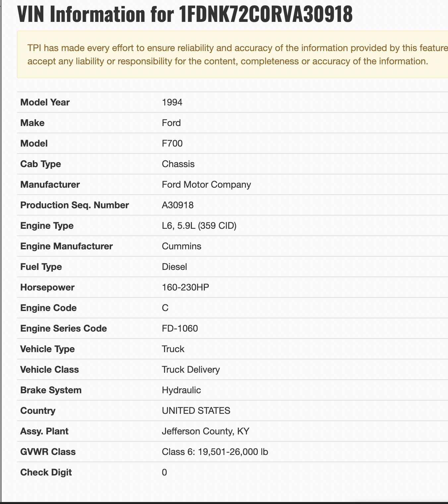Viewport: 448px width, 504px height.
Task: Click the Fuel Type value Diesel
Action: tap(174, 267)
